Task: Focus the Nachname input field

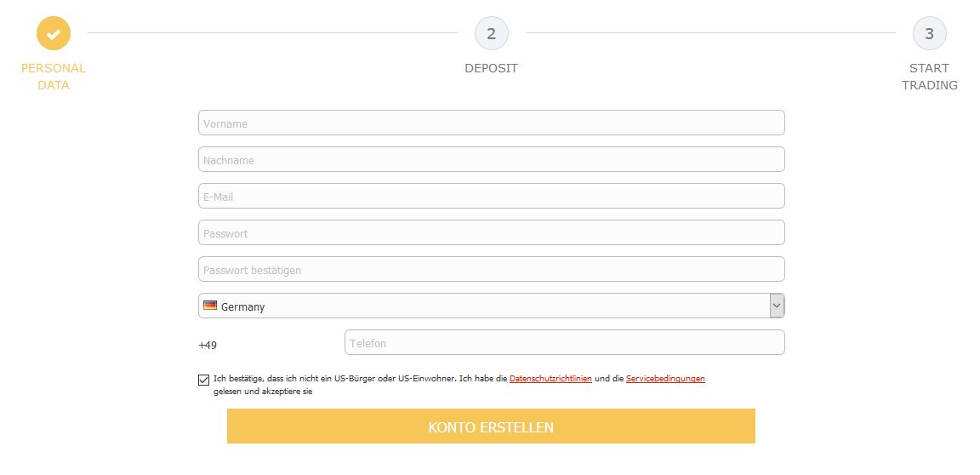Action: [x=491, y=159]
